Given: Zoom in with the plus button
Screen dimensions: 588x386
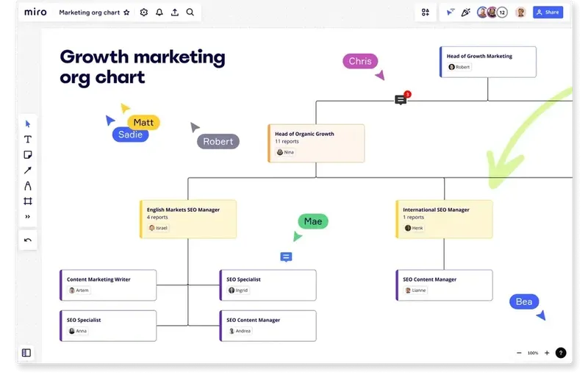Looking at the screenshot, I should coord(547,353).
